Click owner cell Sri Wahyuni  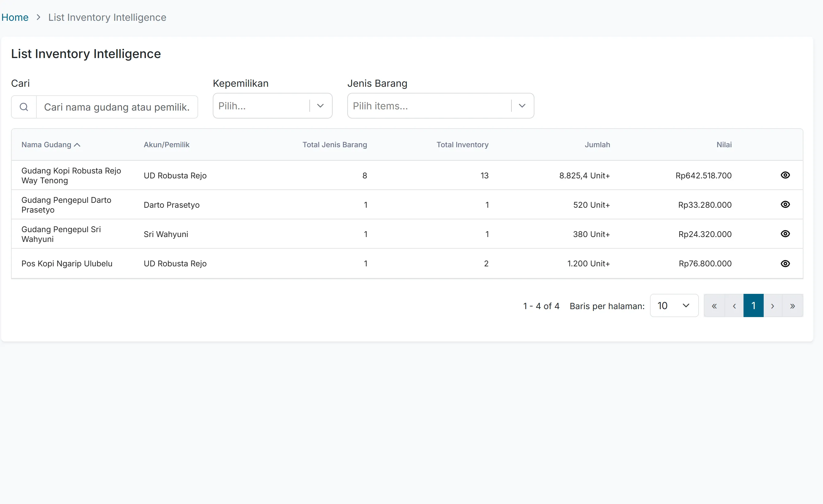166,234
